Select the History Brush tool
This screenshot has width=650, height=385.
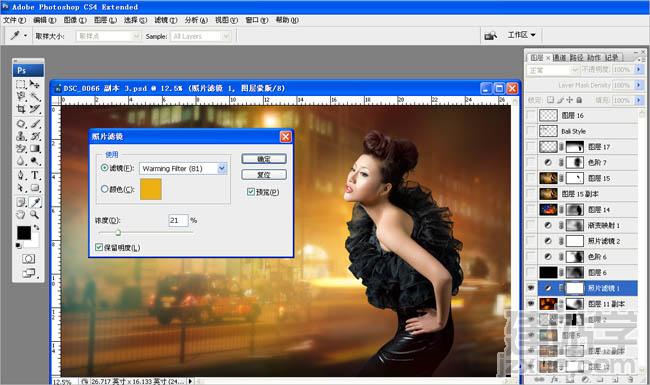[x=35, y=136]
